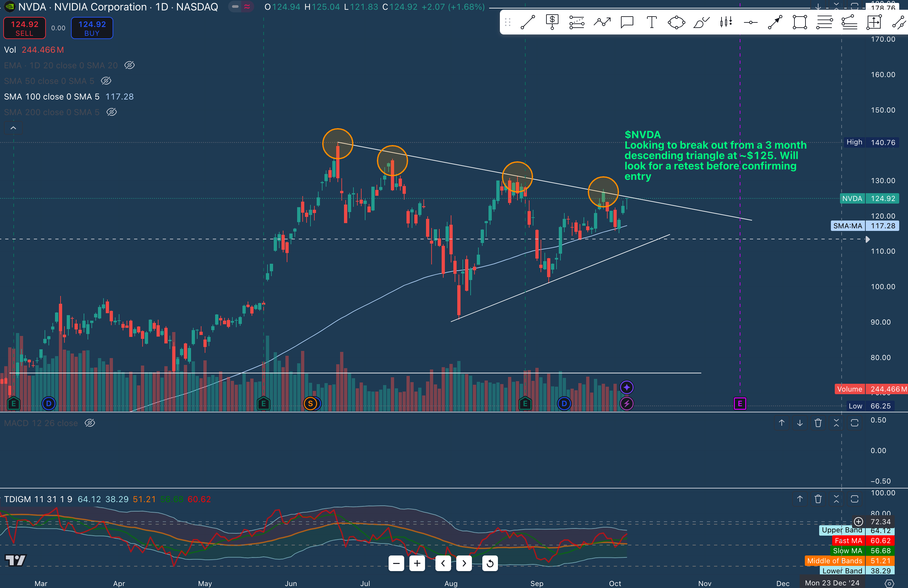
Task: Delete the TDIGM pane
Action: [x=818, y=499]
